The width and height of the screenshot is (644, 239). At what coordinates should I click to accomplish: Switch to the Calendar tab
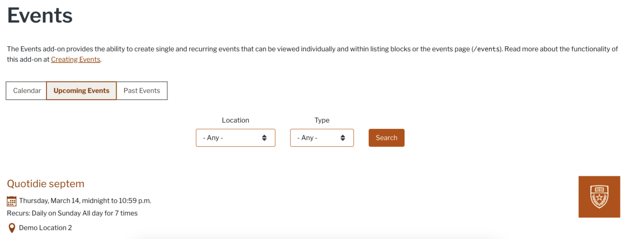click(27, 91)
